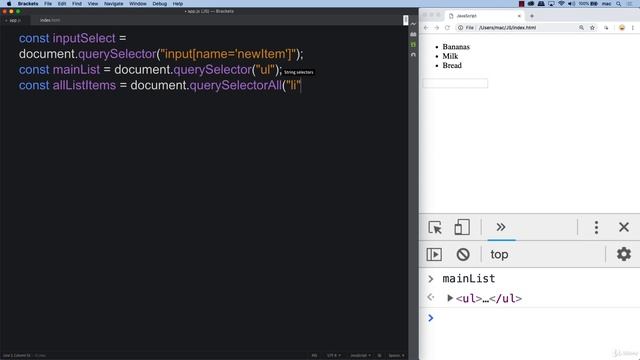Image resolution: width=640 pixels, height=360 pixels.
Task: Open the Find menu
Action: pyautogui.click(x=77, y=4)
